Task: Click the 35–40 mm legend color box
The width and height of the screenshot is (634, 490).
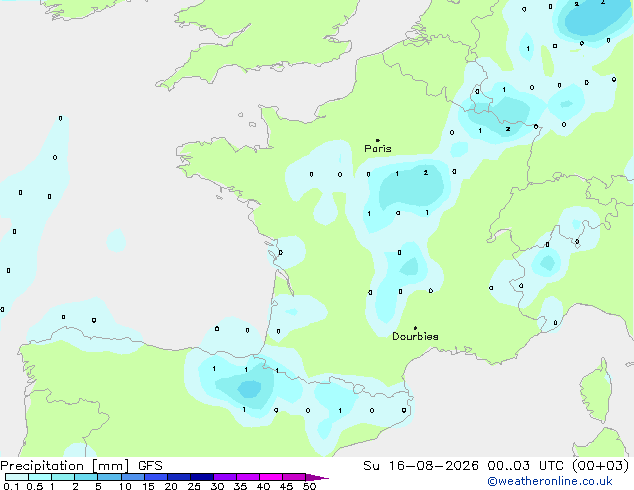Action: pos(248,477)
